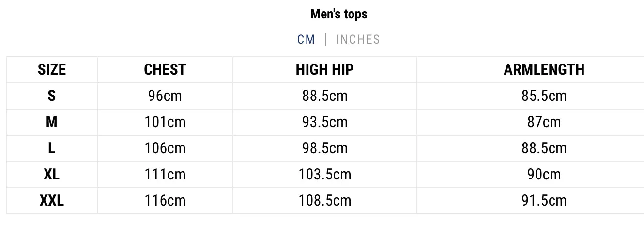This screenshot has width=644, height=226.
Task: Click the 101cm chest value
Action: [165, 122]
